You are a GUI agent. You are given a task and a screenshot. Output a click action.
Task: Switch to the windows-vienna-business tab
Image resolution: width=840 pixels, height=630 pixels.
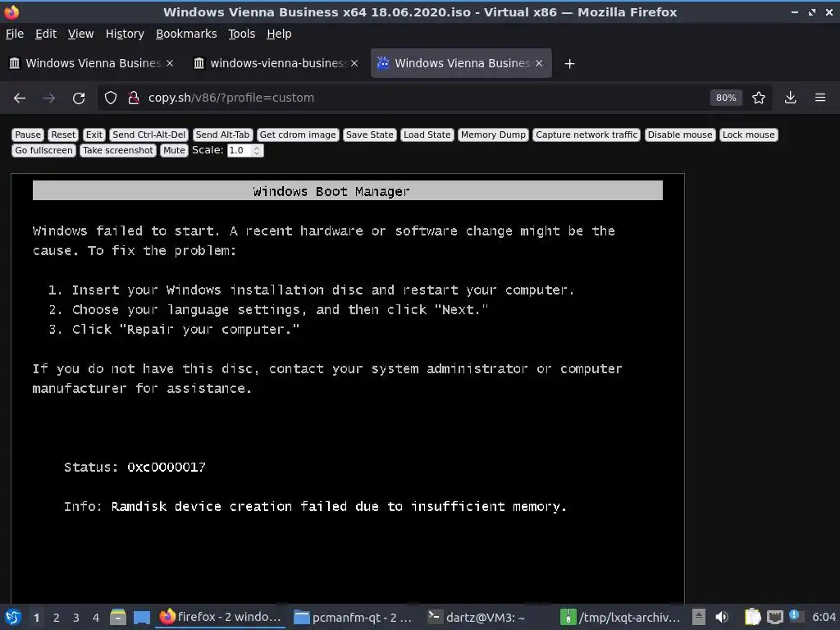[276, 63]
